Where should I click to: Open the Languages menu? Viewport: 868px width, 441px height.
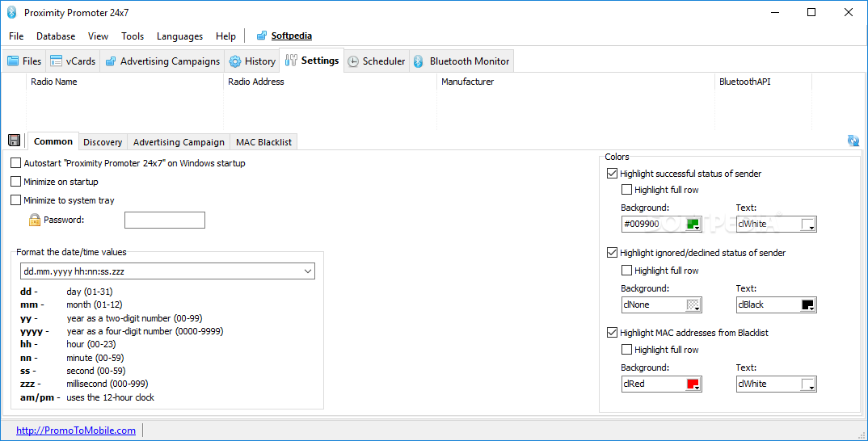click(179, 36)
